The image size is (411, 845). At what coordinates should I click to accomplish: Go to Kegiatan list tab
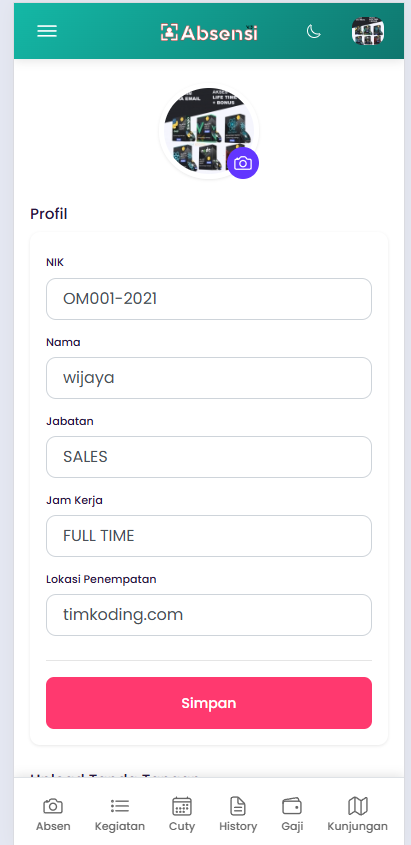click(120, 814)
